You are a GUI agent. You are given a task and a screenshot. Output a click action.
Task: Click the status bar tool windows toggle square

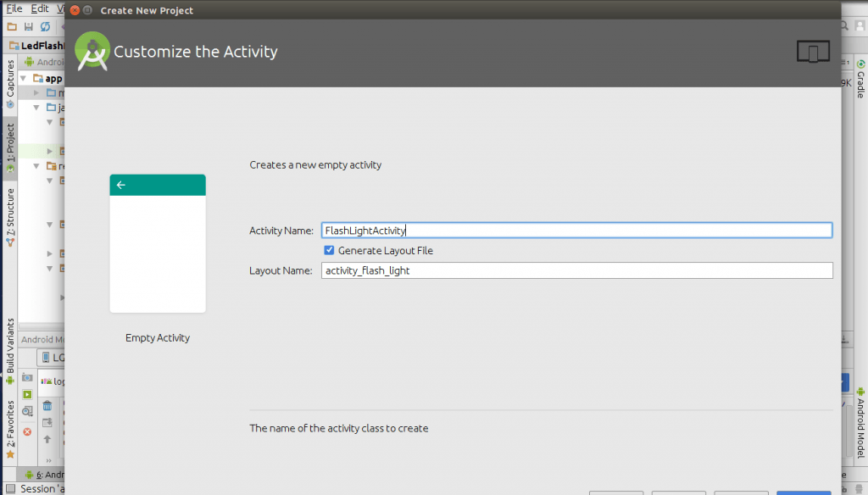click(10, 489)
